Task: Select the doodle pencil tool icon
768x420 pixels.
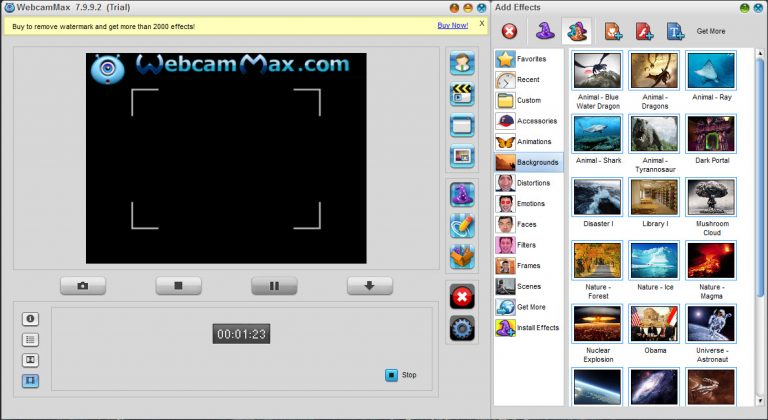Action: click(x=461, y=225)
